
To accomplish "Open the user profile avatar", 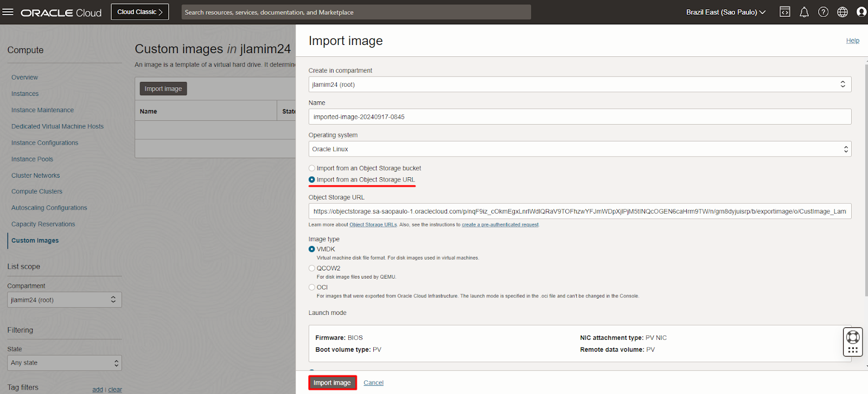I will 861,12.
